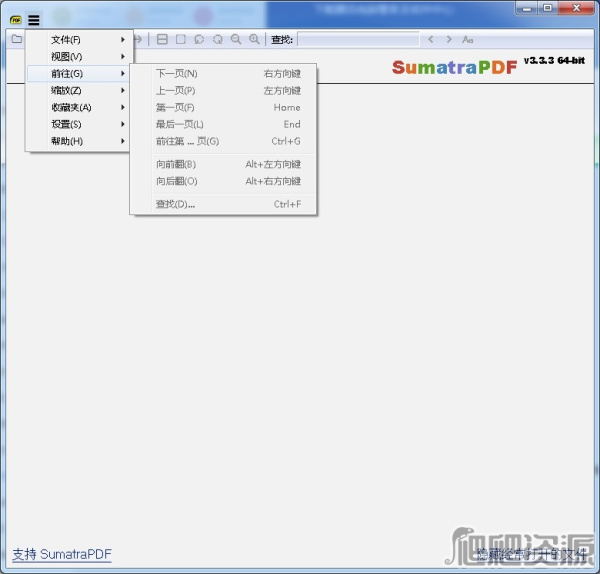Click the open file folder icon
This screenshot has height=574, width=600.
pos(16,40)
